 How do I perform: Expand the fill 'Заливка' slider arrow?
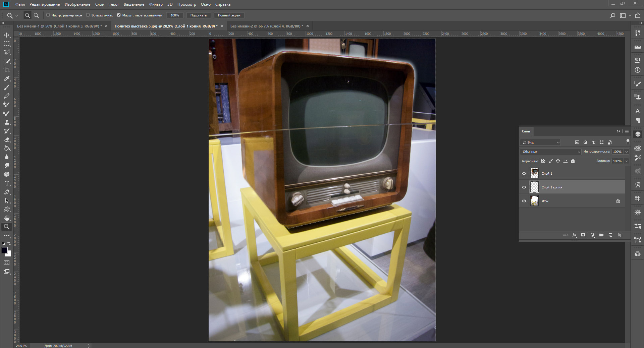(x=626, y=161)
